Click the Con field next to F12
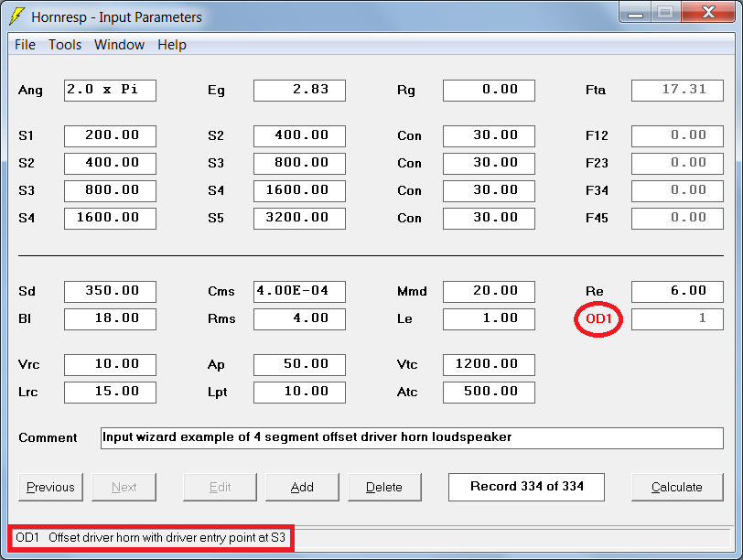Screen dimensions: 743x560 489,136
